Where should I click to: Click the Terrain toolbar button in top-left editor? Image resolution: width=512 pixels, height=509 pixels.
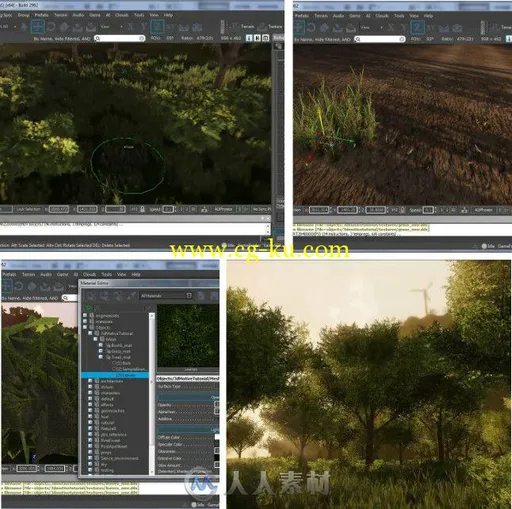point(242,26)
